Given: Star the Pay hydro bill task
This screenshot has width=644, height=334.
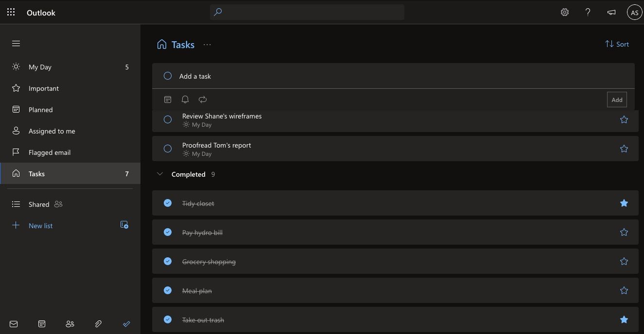Looking at the screenshot, I should coord(624,233).
